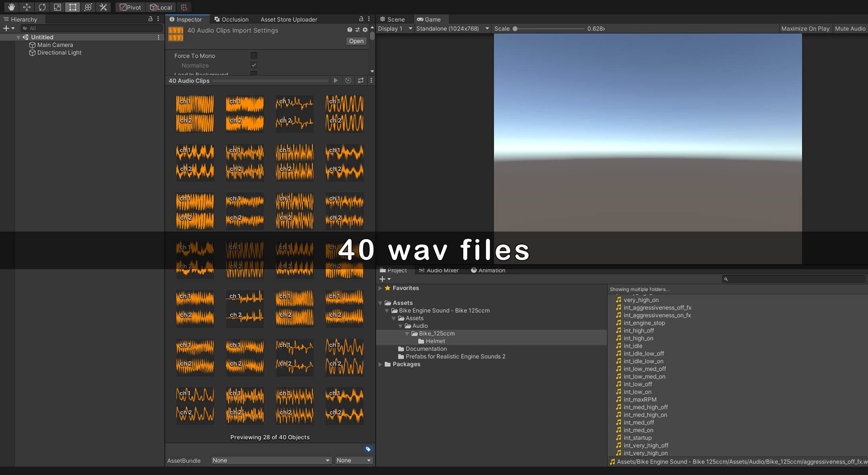
Task: Open the Standalone resolution dropdown
Action: (452, 28)
